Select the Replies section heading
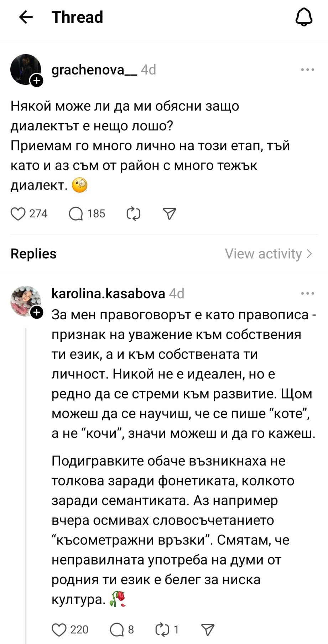 [x=33, y=254]
